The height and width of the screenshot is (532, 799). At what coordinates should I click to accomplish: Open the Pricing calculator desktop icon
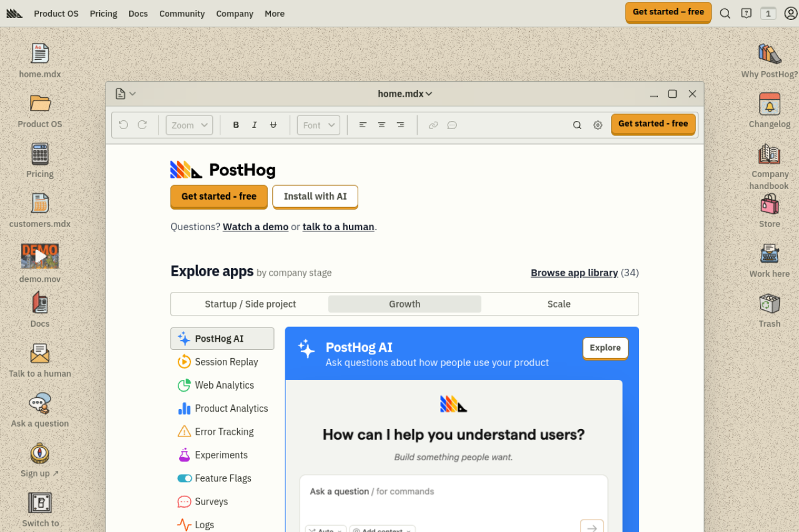coord(39,154)
